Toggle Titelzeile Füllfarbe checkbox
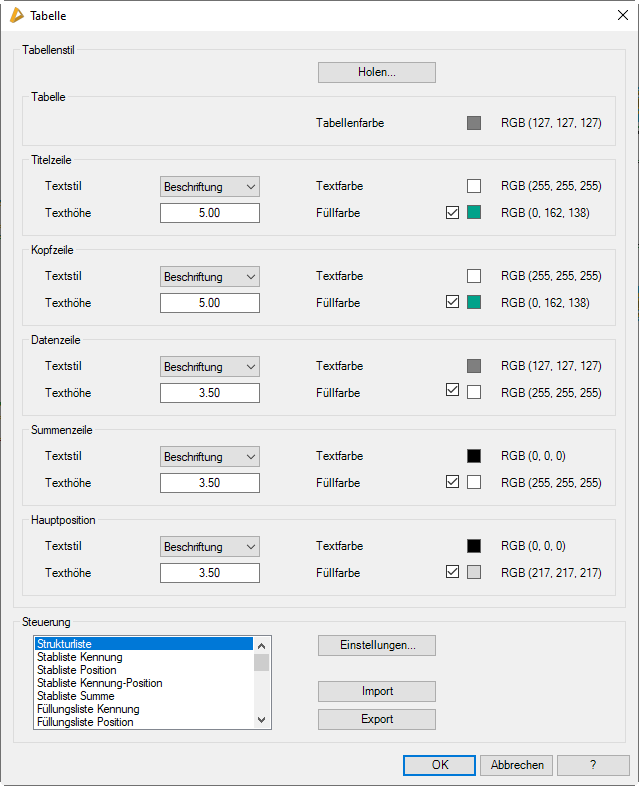The width and height of the screenshot is (639, 786). coord(452,212)
